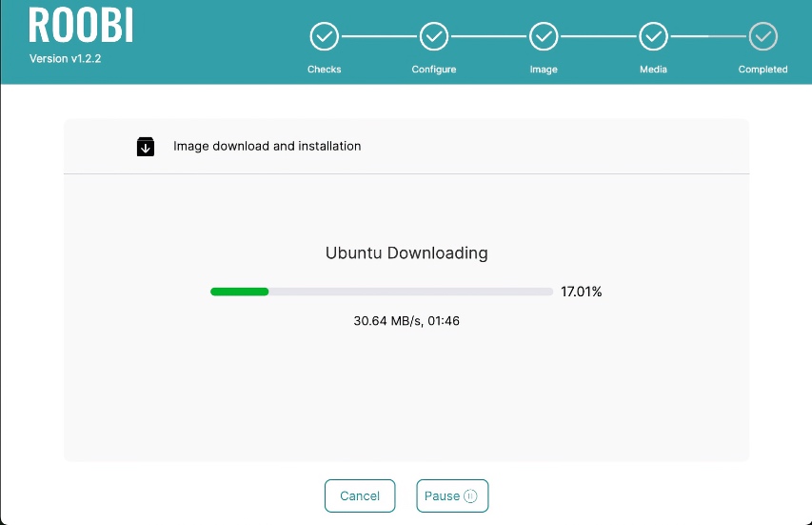
Task: Click the Media step checkmark icon
Action: tap(654, 36)
